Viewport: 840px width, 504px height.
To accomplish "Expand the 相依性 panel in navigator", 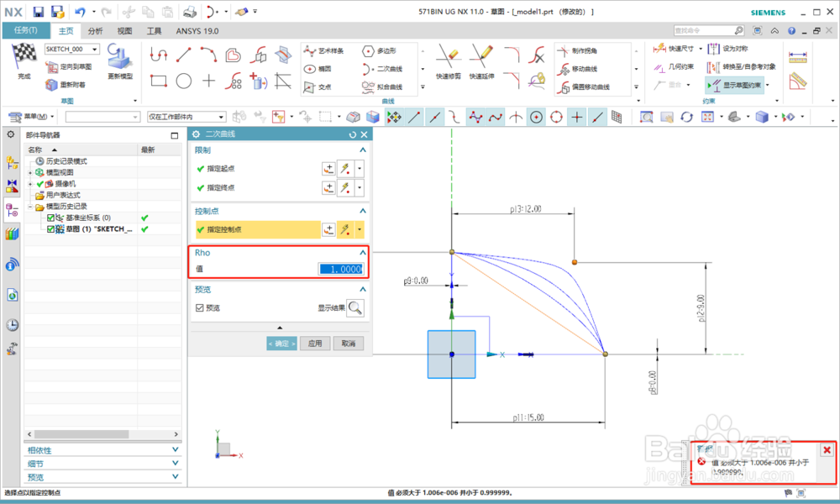I will (x=176, y=450).
